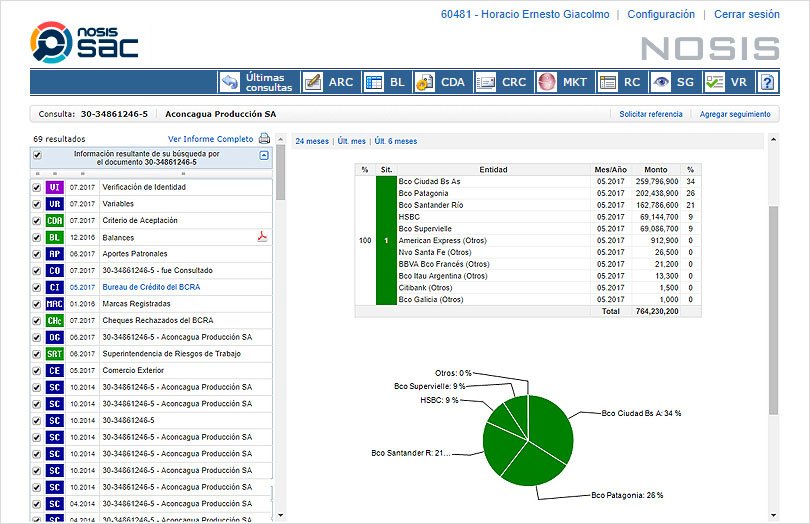The height and width of the screenshot is (524, 810).
Task: Click Cerrar sesión to log out
Action: click(746, 14)
